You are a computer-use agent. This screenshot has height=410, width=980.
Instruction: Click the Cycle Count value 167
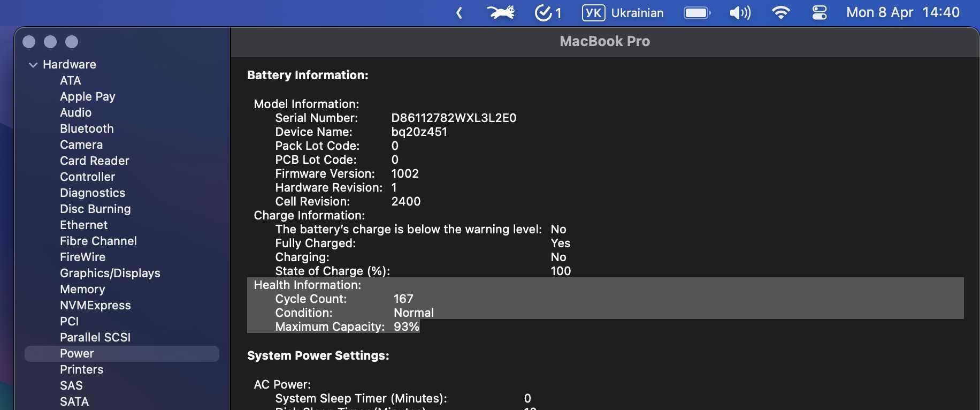click(403, 299)
